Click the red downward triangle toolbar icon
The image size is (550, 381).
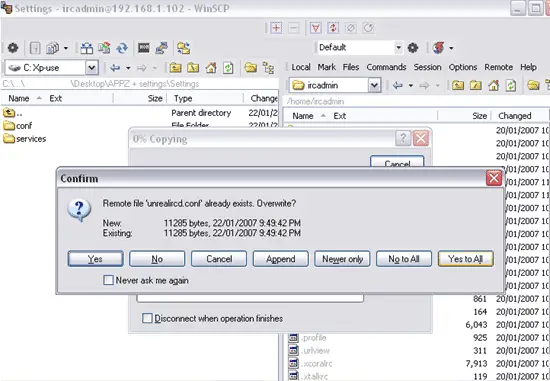315,28
